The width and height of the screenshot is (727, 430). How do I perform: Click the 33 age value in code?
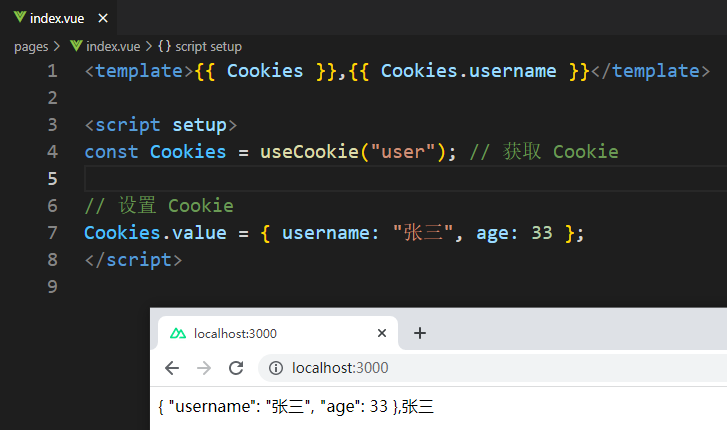click(x=542, y=232)
